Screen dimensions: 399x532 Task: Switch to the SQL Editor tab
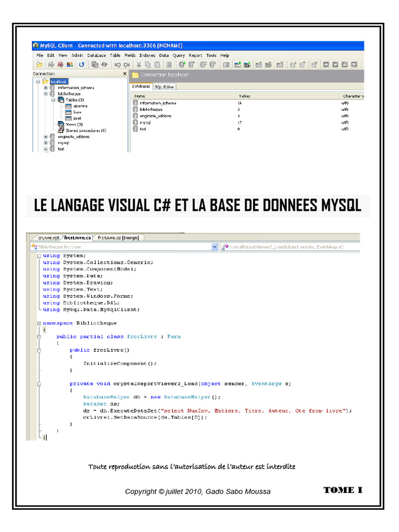(x=164, y=87)
